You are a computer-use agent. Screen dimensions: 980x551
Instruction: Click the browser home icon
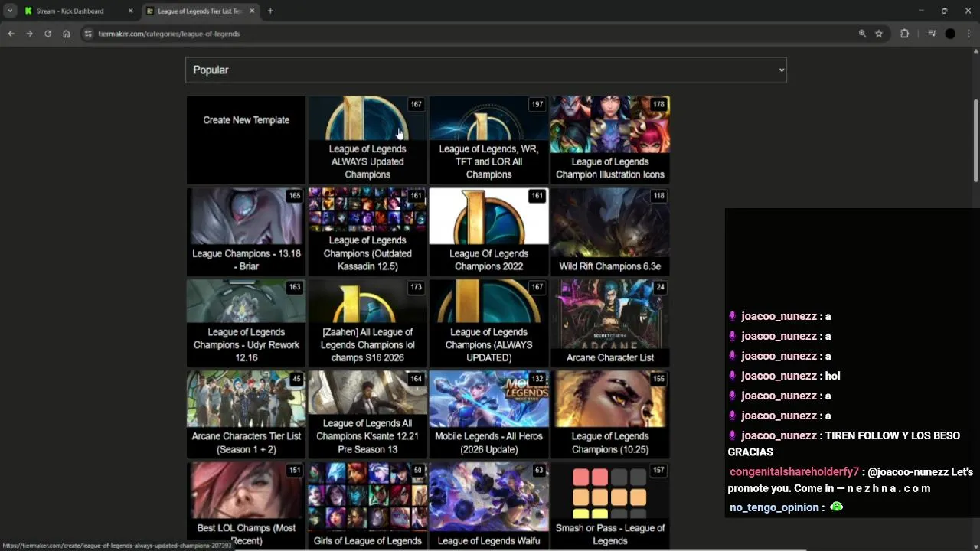coord(67,34)
